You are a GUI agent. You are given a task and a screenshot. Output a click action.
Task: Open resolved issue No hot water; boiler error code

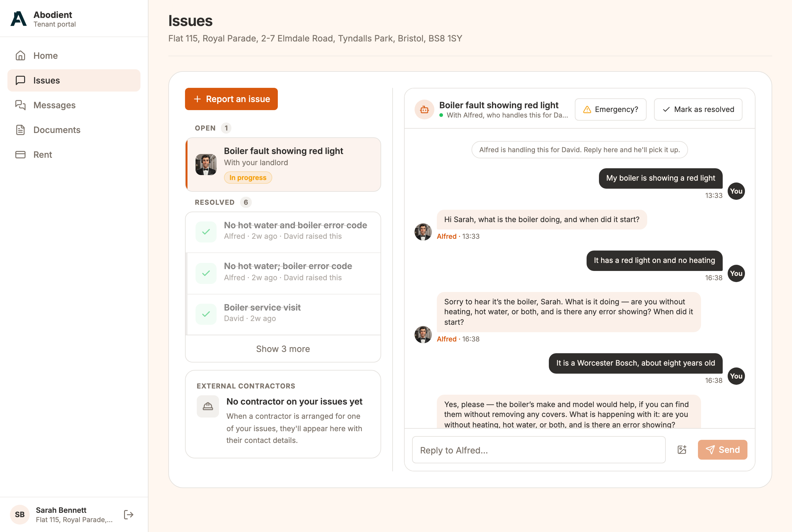283,273
